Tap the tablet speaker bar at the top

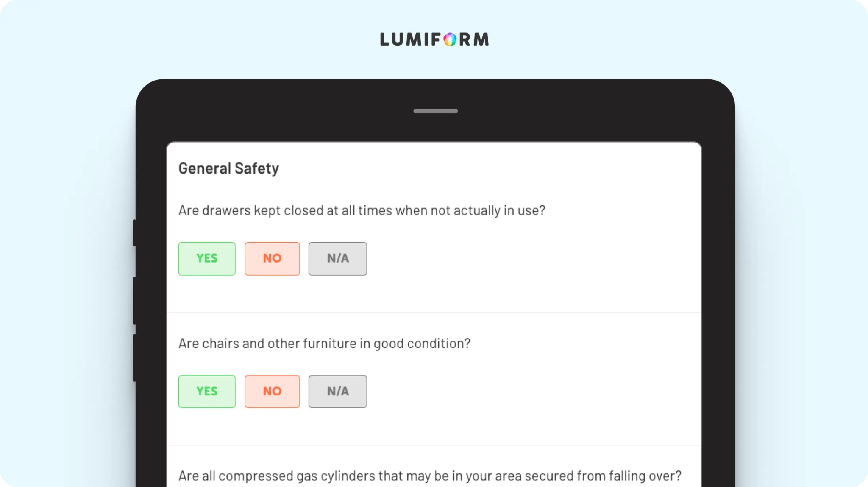[436, 111]
